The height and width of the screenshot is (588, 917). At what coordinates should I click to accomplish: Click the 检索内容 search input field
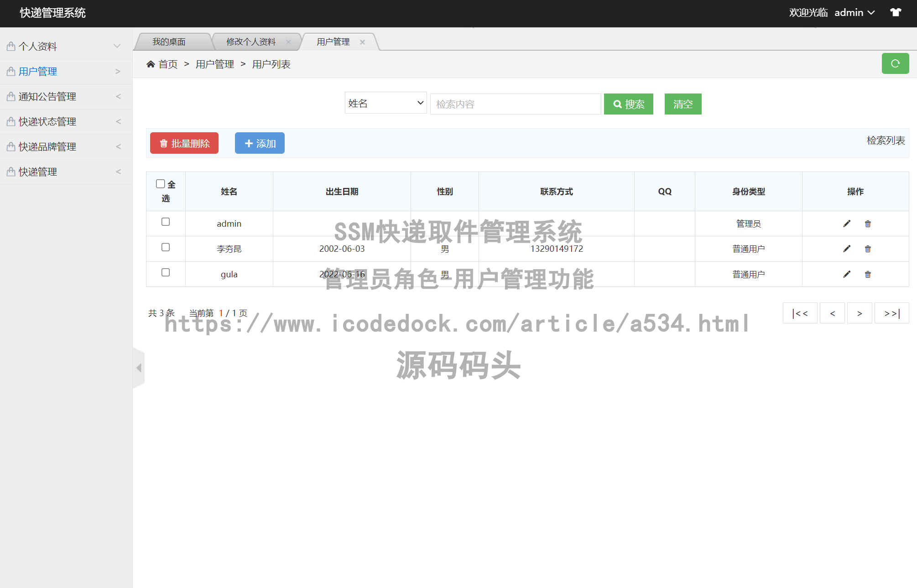tap(515, 104)
